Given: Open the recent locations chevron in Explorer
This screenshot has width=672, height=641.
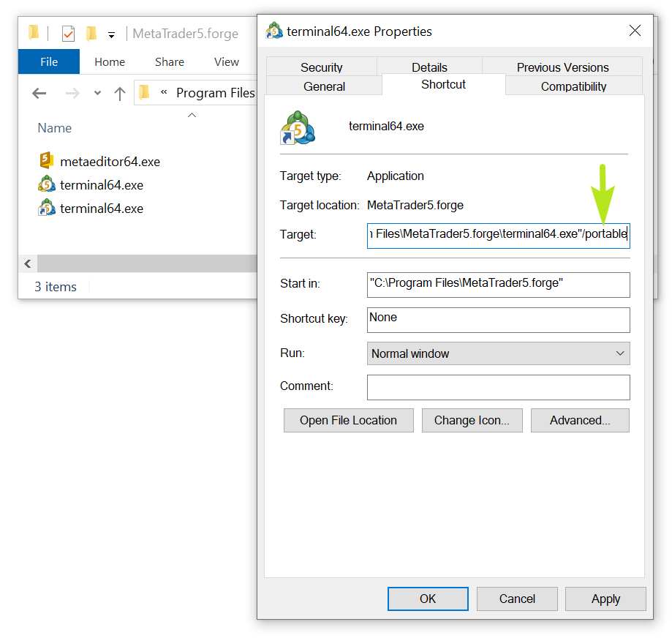Looking at the screenshot, I should click(x=97, y=93).
